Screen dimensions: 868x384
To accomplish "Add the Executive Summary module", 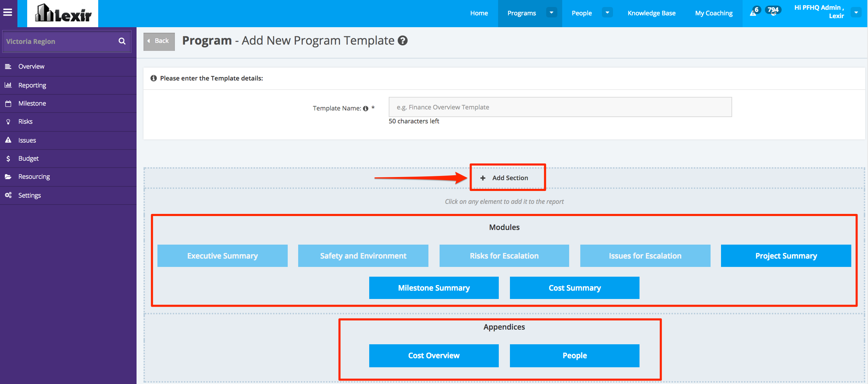I will (x=222, y=256).
